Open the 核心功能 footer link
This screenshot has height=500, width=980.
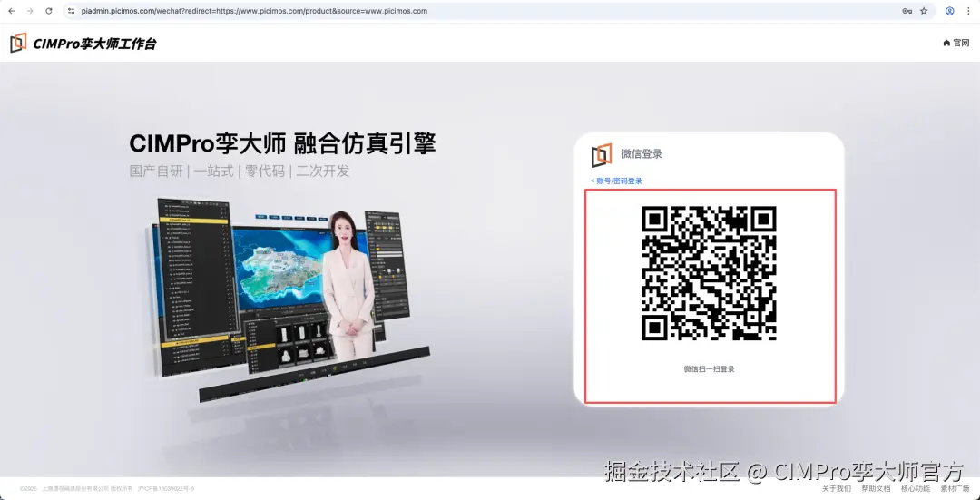point(915,488)
